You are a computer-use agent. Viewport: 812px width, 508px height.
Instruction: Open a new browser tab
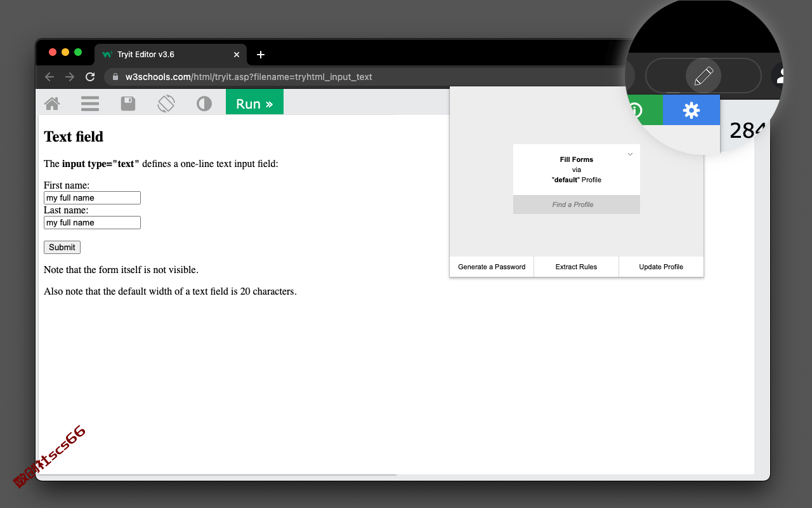click(x=261, y=55)
